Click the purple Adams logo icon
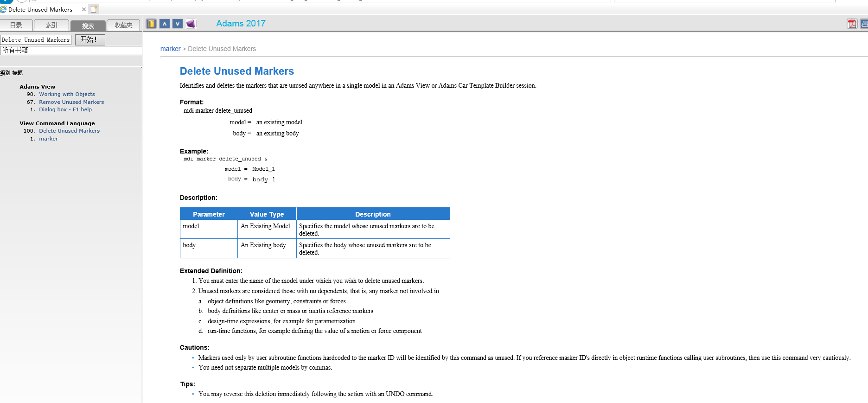The width and height of the screenshot is (868, 403). coord(191,24)
